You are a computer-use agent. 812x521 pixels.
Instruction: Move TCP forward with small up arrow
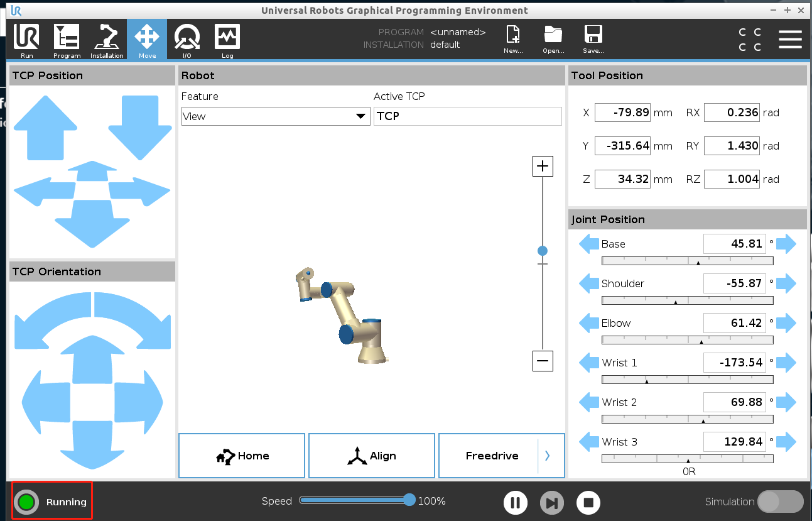pyautogui.click(x=92, y=170)
